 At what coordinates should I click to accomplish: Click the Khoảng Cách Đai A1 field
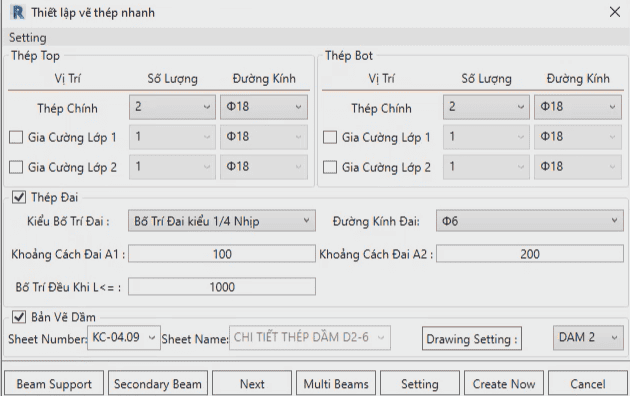[x=222, y=254]
